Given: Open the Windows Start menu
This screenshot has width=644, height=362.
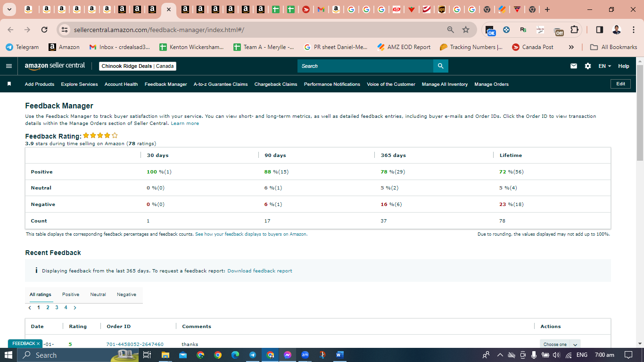Looking at the screenshot, I should pos(8,355).
